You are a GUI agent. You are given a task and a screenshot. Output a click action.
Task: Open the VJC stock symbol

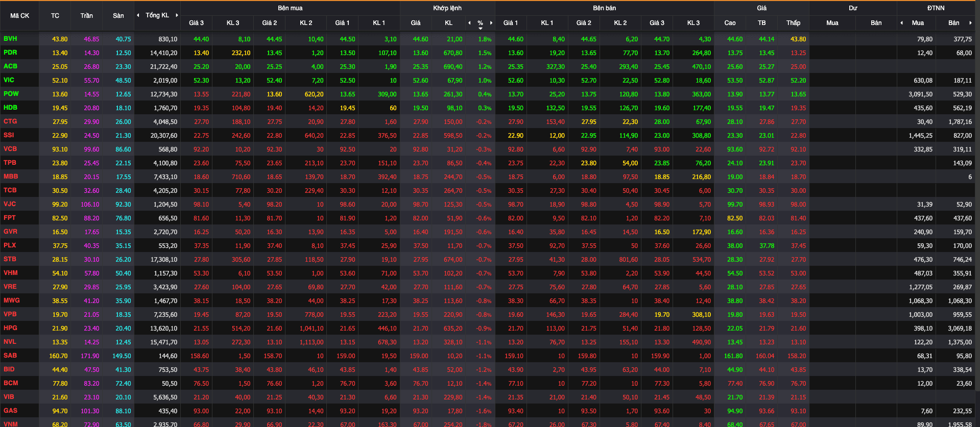coord(10,204)
